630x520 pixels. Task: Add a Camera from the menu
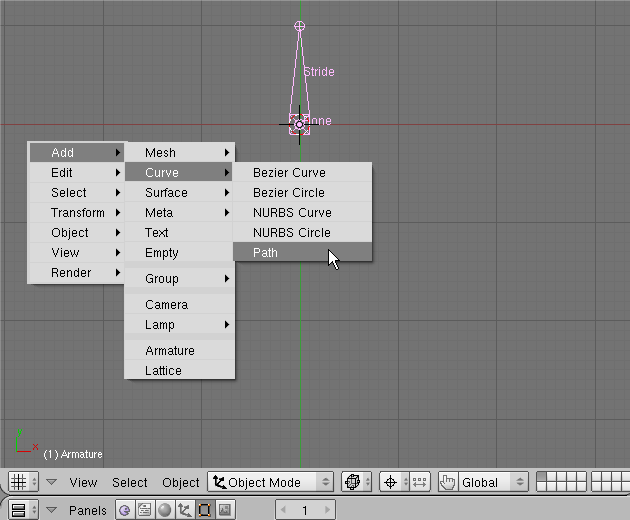[180, 304]
